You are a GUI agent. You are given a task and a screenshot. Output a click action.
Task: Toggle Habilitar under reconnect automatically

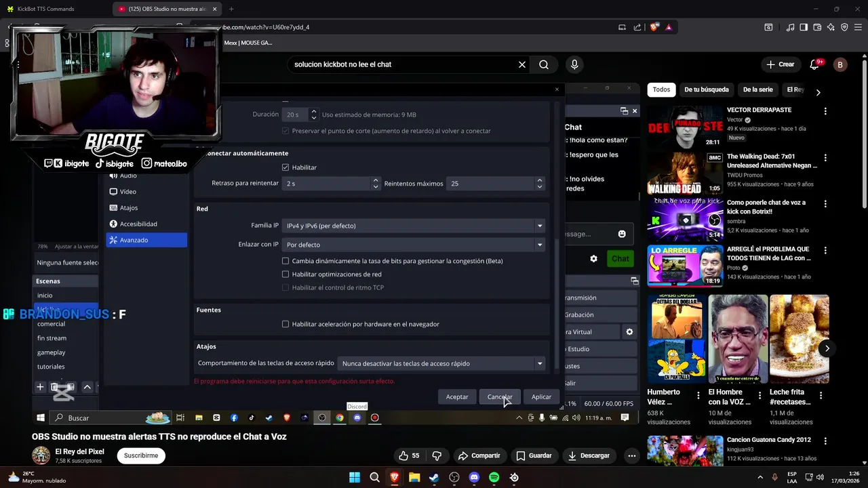point(285,167)
